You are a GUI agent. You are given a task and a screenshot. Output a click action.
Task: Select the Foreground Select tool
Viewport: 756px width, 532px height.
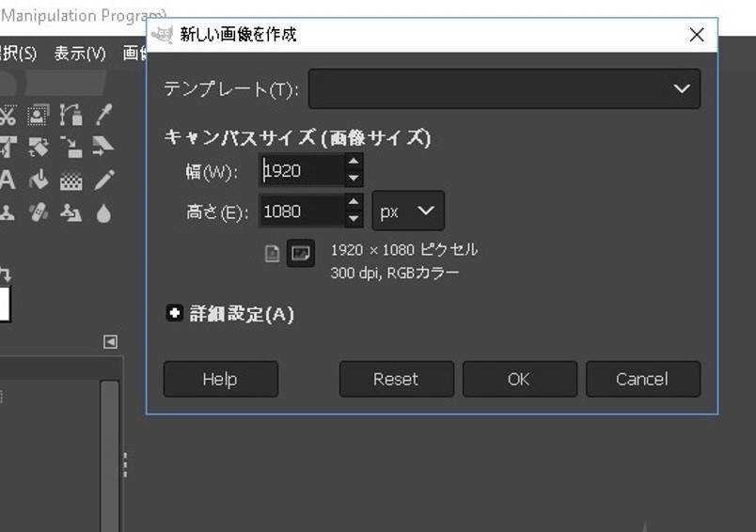[x=39, y=116]
